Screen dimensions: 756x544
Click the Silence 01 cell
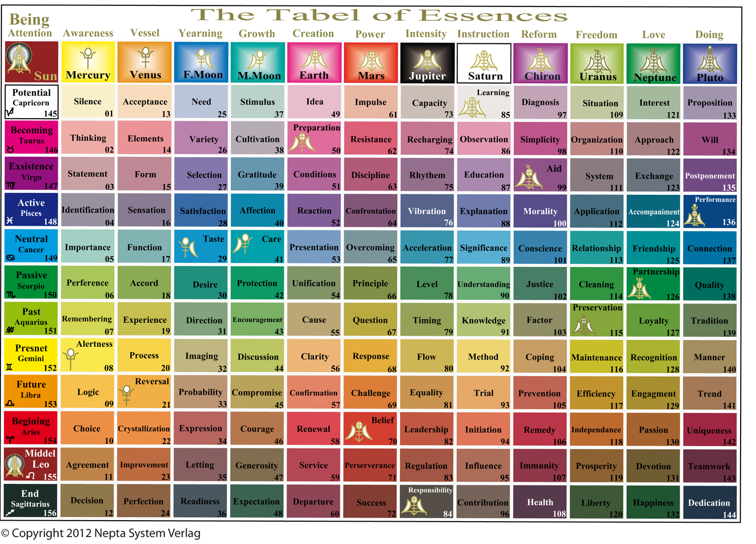pyautogui.click(x=88, y=102)
